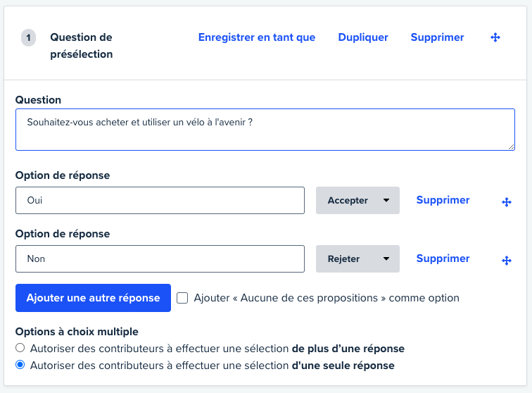The width and height of the screenshot is (532, 393).
Task: Click the "Question de présélection" title
Action: (82, 46)
